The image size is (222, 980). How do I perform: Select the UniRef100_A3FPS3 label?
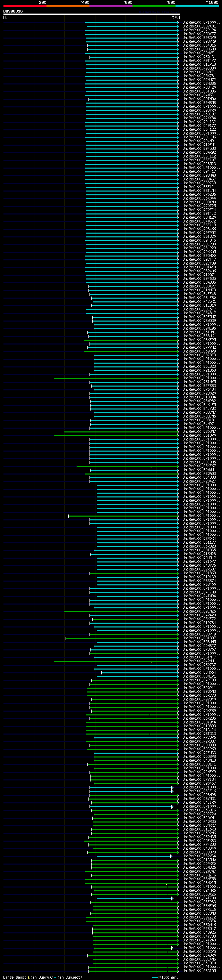click(x=199, y=902)
